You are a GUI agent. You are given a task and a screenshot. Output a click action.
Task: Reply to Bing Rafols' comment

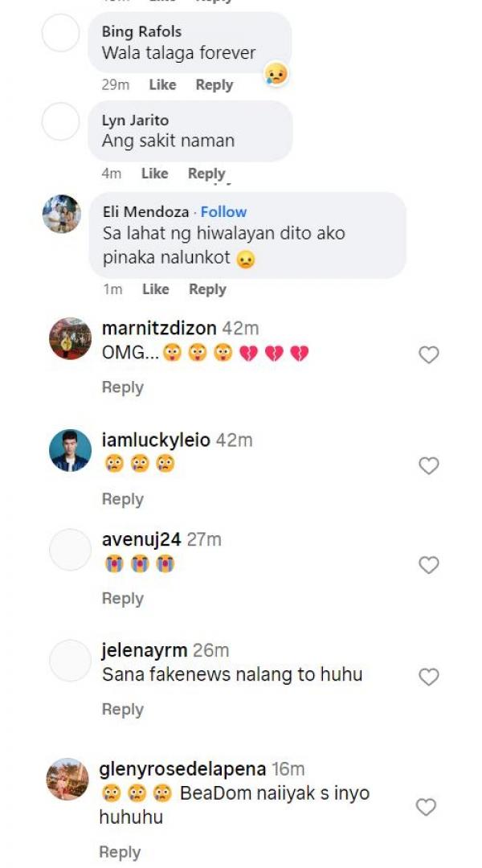214,84
